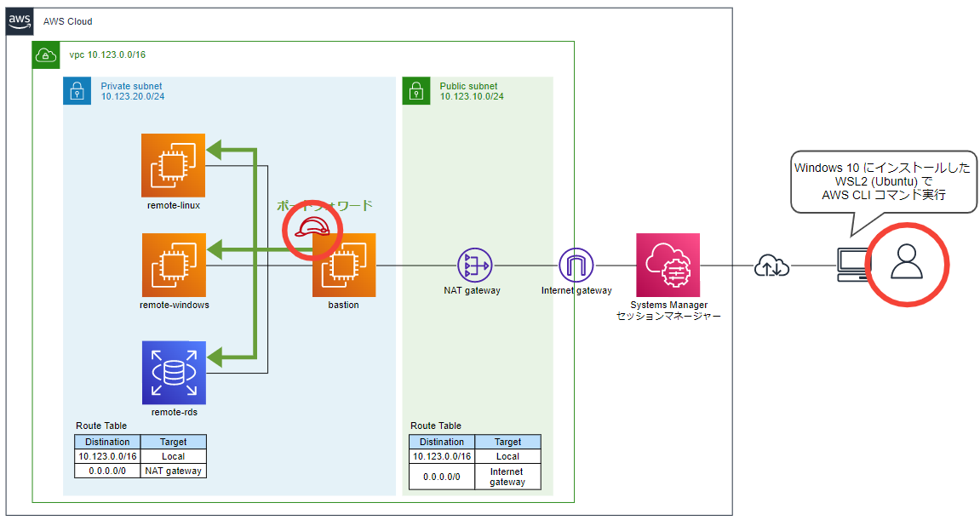
Task: Click private route table '0.0.0.0/0' cell
Action: (x=107, y=471)
